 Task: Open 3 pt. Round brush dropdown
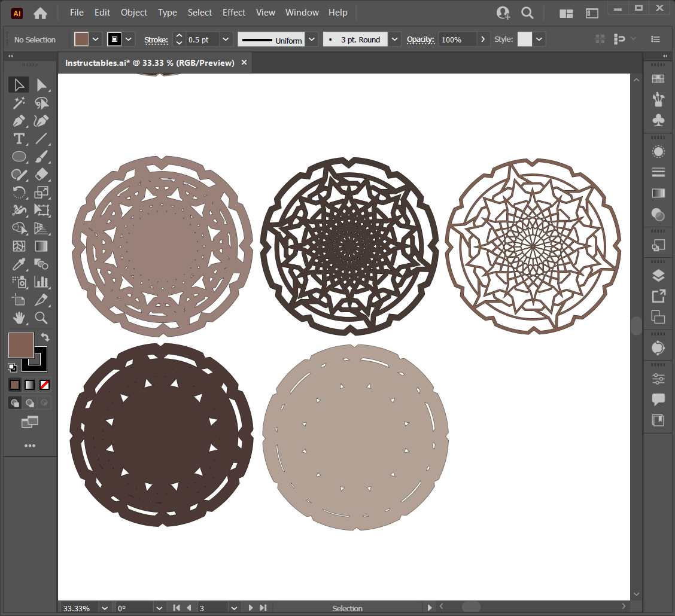pyautogui.click(x=394, y=39)
